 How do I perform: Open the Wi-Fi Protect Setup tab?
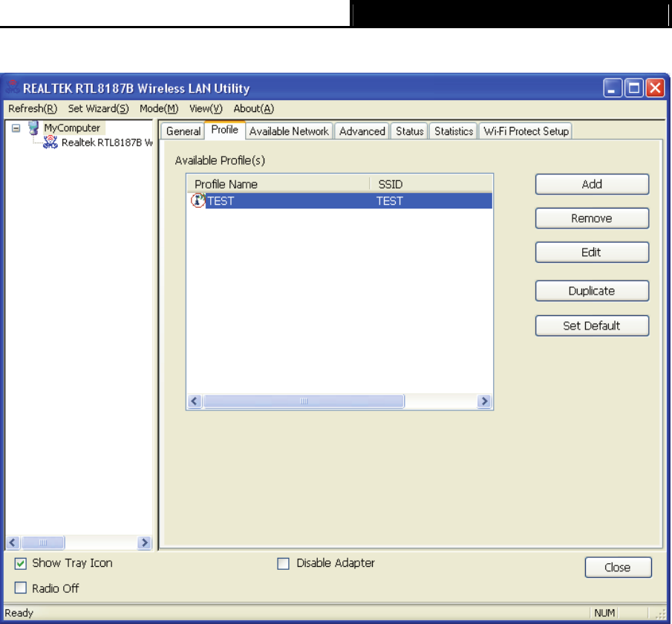pos(526,131)
